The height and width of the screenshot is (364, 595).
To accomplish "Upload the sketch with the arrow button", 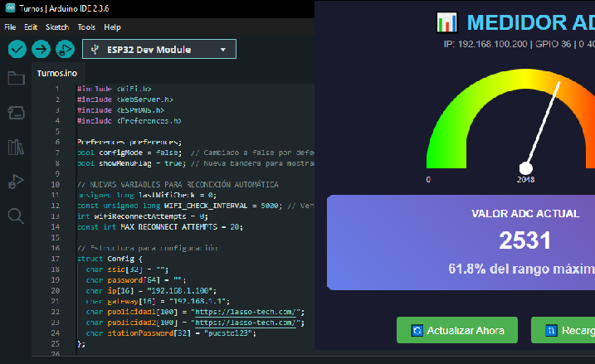I will (41, 49).
